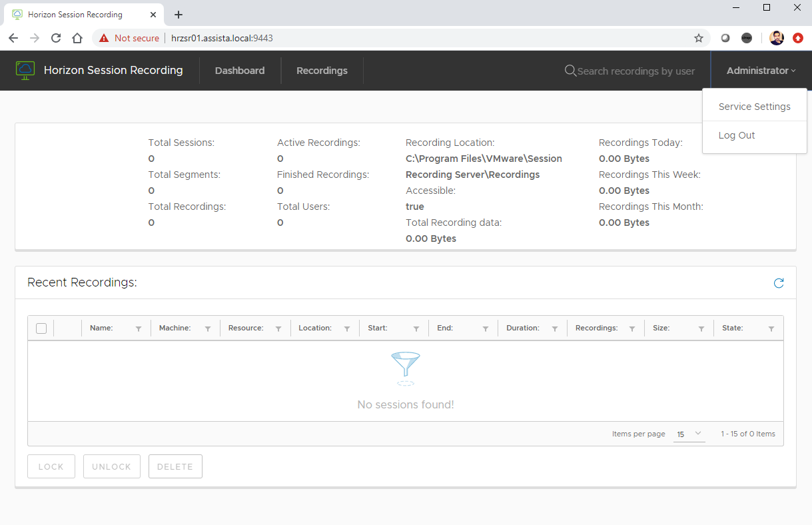Filter the Resource column
812x525 pixels.
[278, 328]
